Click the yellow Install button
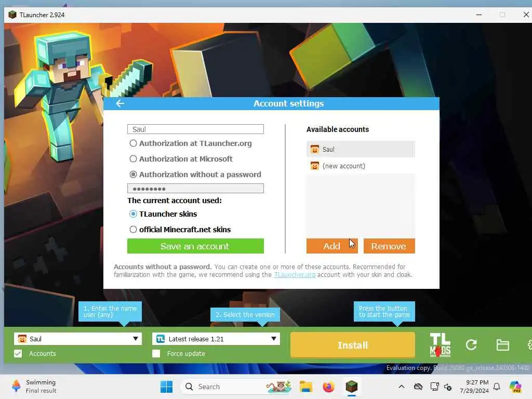Viewport: 532px width, 399px height. [353, 345]
